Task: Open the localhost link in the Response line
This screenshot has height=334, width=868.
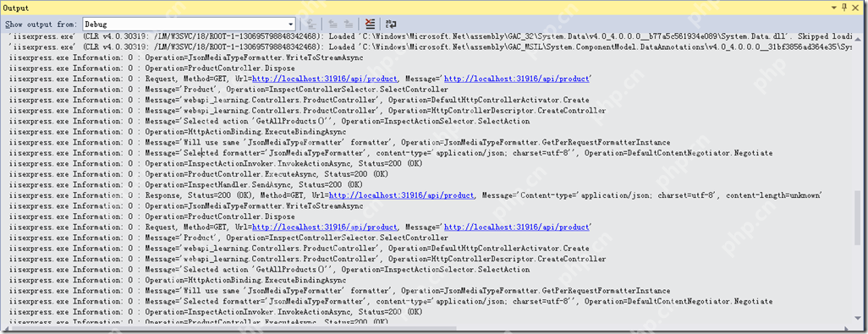Action: click(x=401, y=195)
